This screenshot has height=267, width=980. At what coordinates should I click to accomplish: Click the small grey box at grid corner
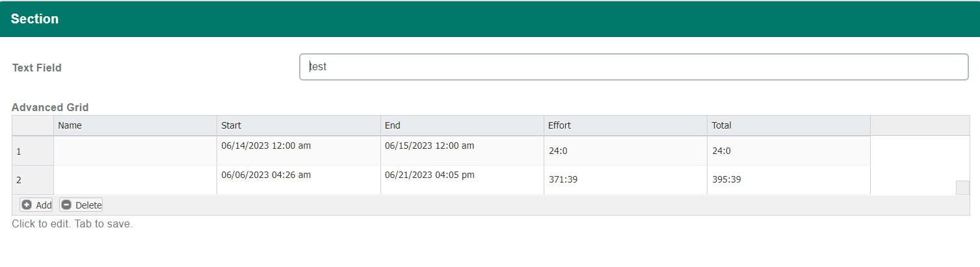coord(962,188)
